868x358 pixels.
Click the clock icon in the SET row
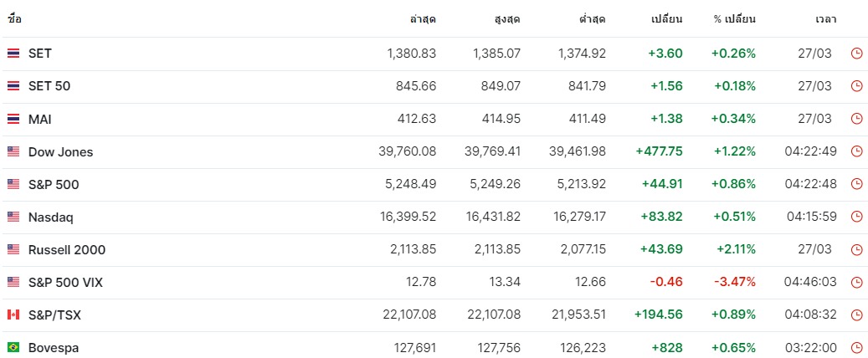click(x=856, y=54)
